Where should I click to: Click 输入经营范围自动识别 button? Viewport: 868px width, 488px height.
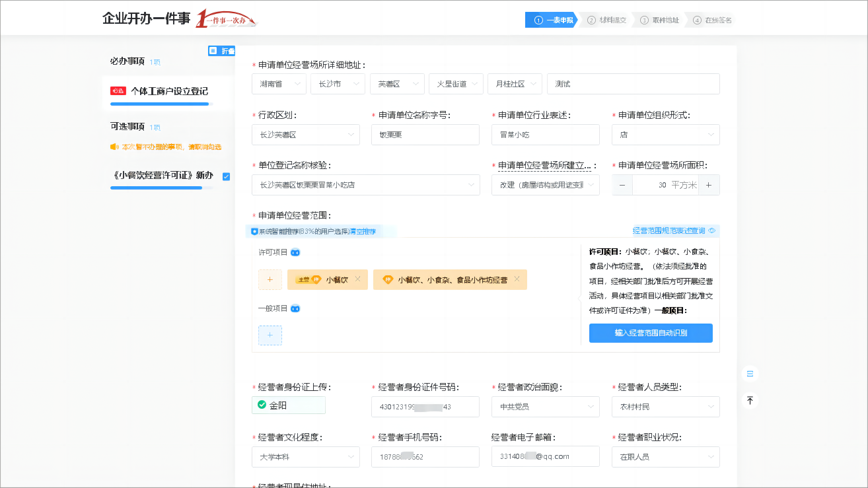[651, 333]
